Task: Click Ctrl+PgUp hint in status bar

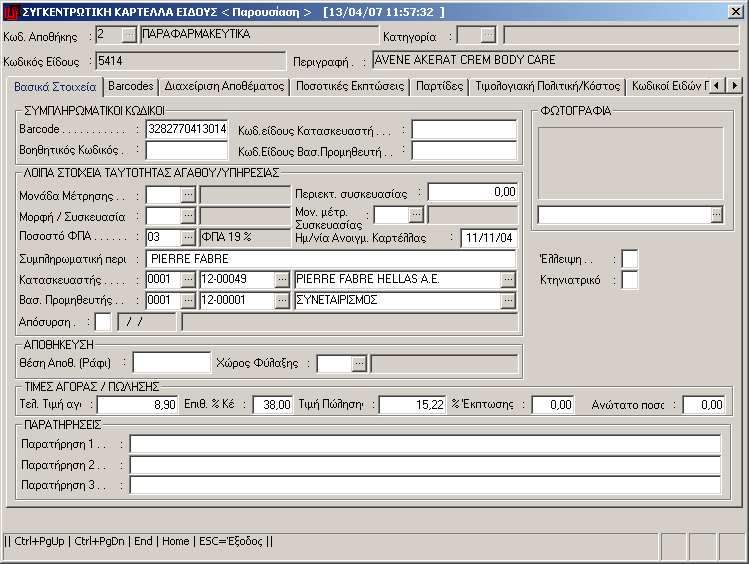Action: tap(39, 541)
